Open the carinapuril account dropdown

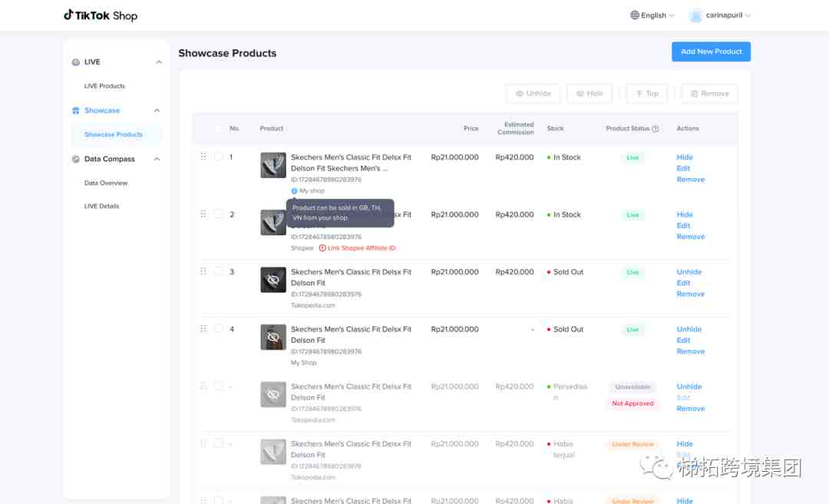720,15
